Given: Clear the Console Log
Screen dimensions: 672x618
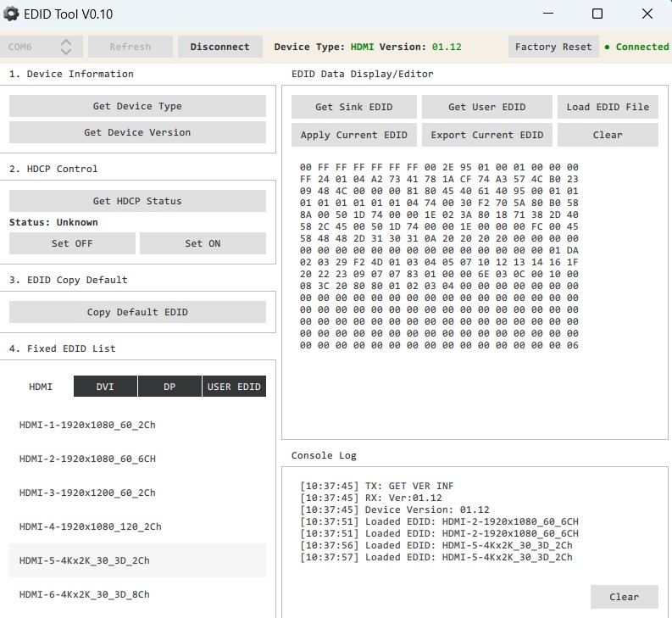Looking at the screenshot, I should (624, 597).
